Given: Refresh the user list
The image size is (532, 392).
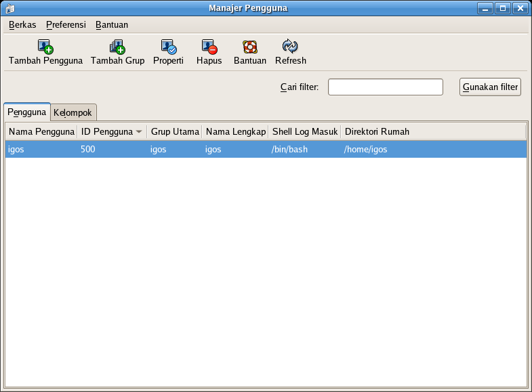Looking at the screenshot, I should click(x=291, y=53).
